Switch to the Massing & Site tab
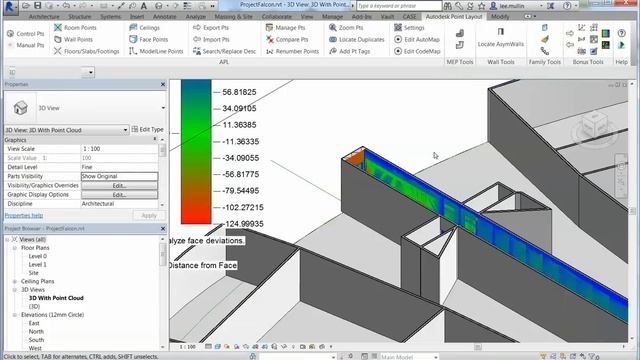This screenshot has width=640, height=360. click(x=233, y=17)
